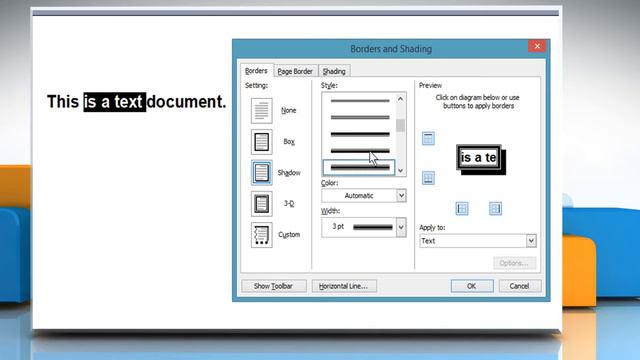Click the word 'document.' in the page
The height and width of the screenshot is (360, 640).
coord(187,102)
